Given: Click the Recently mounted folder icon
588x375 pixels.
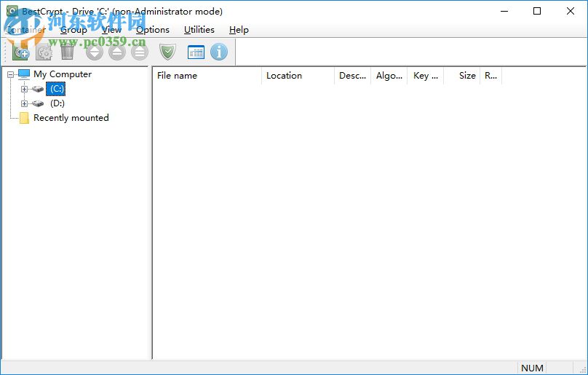Looking at the screenshot, I should (x=24, y=118).
